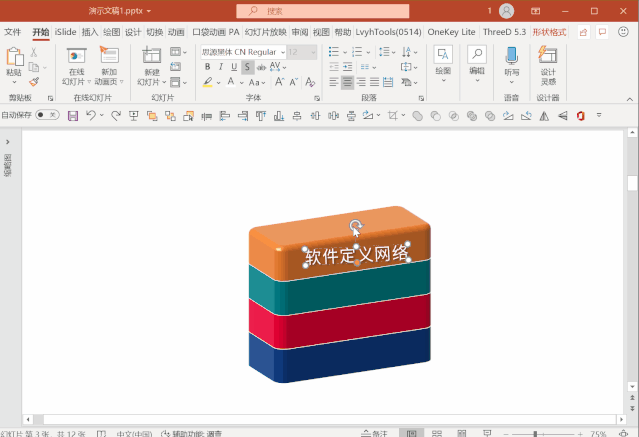Image resolution: width=639 pixels, height=437 pixels.
Task: Expand the bullets list dropdown arrow
Action: (x=345, y=52)
